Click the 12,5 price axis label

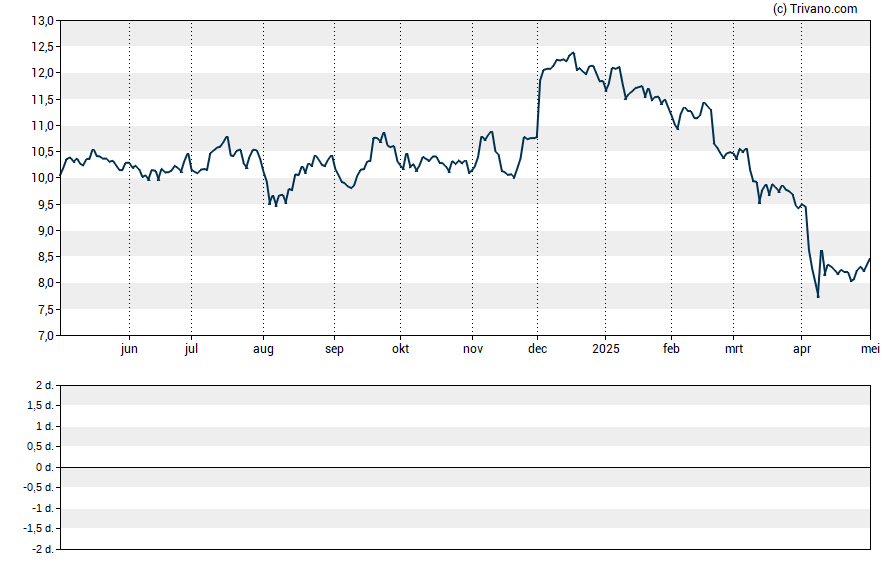[x=42, y=47]
